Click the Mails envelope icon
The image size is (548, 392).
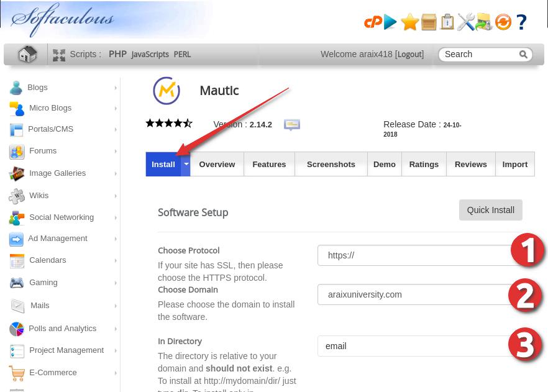pyautogui.click(x=17, y=306)
